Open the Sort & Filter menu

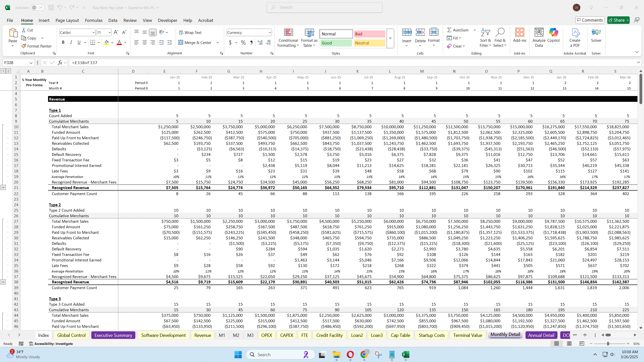tap(485, 37)
